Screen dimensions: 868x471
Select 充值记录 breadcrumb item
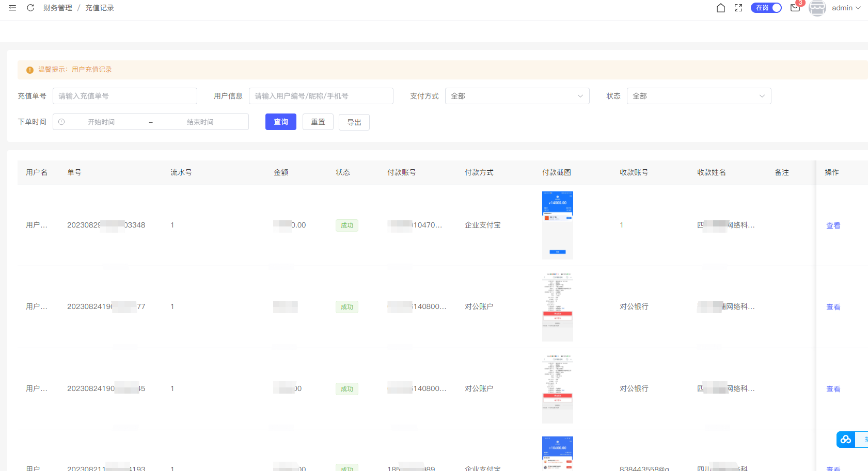click(99, 8)
